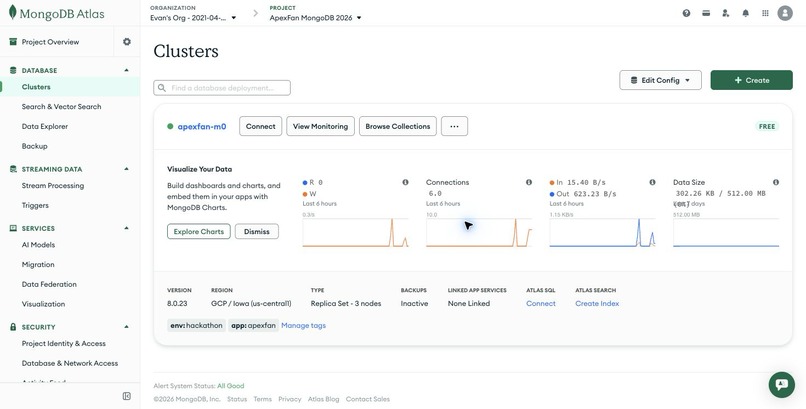Click the Create cluster button
The image size is (806, 409).
(x=752, y=80)
